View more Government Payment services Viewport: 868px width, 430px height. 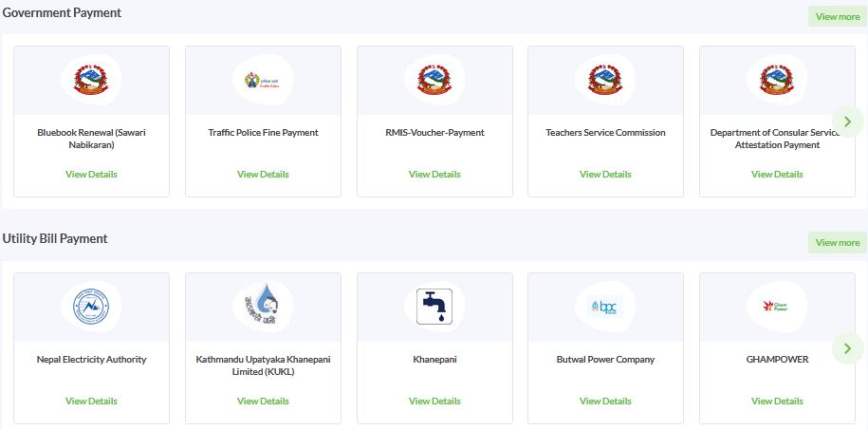(x=838, y=17)
